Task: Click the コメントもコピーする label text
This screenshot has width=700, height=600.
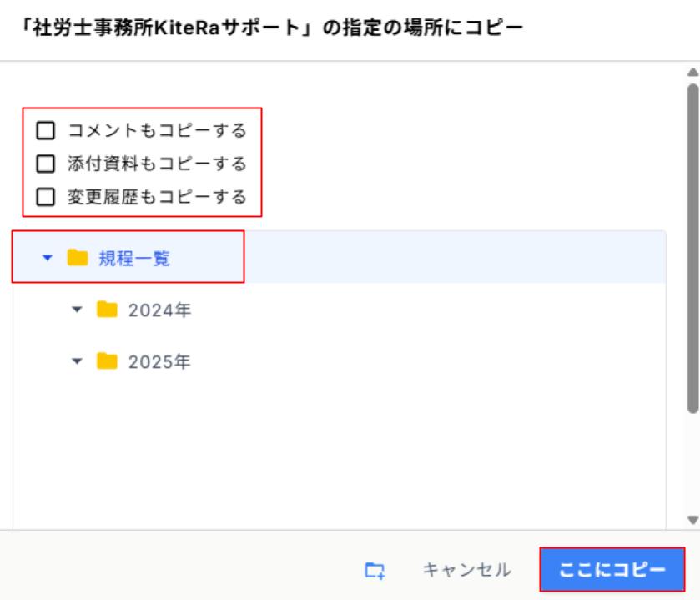Action: pyautogui.click(x=157, y=130)
